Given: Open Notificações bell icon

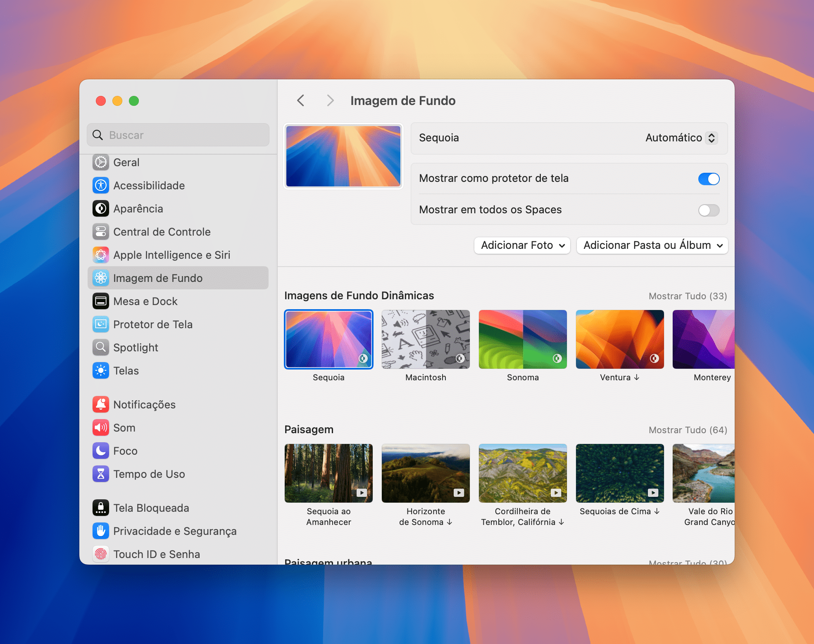Looking at the screenshot, I should coord(101,405).
